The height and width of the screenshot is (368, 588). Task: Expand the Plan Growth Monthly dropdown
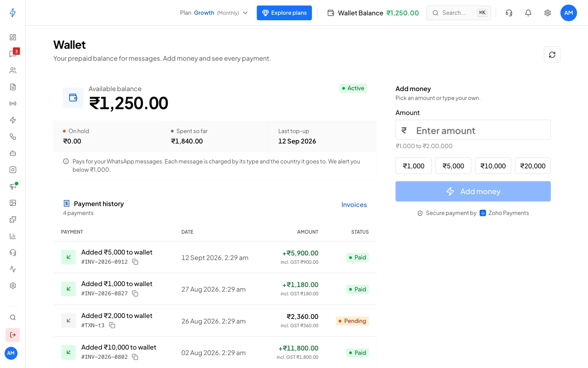click(214, 13)
